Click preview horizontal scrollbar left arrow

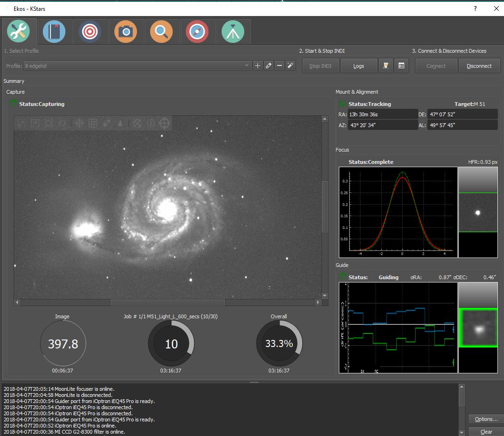[x=17, y=302]
